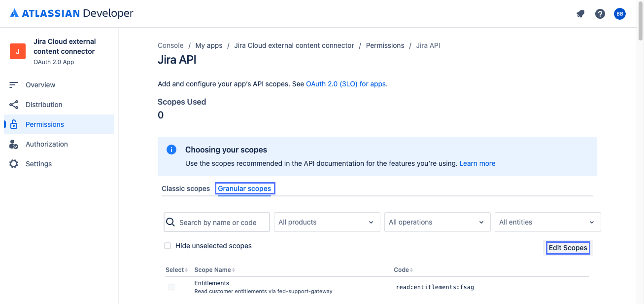Open OAuth 2.0 (3LO) for apps link

[346, 84]
